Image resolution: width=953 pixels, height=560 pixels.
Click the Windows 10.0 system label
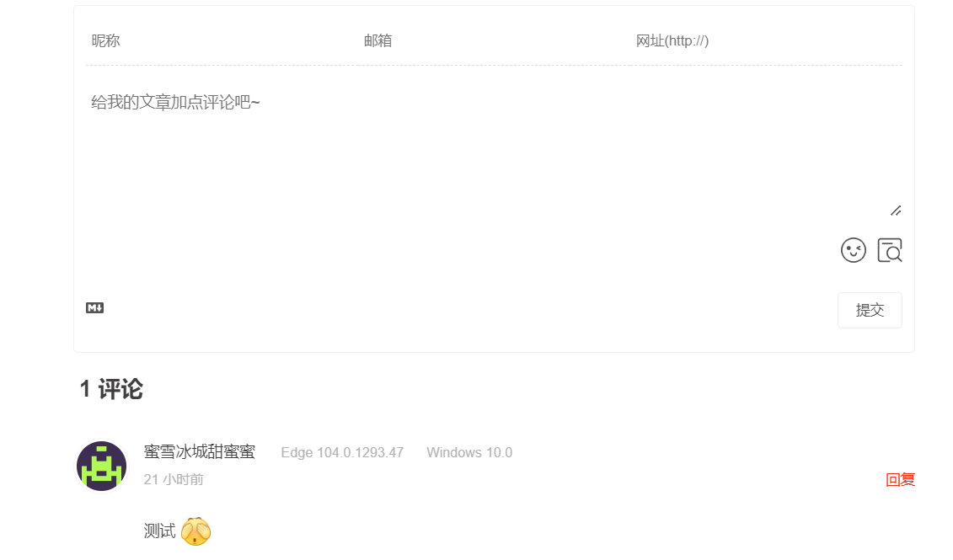(x=469, y=452)
